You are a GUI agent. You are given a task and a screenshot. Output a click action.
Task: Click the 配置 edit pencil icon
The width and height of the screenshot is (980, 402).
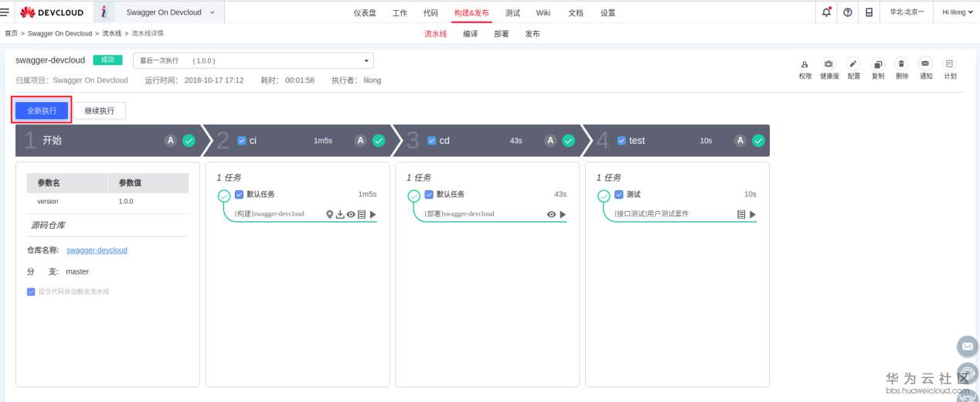(853, 64)
